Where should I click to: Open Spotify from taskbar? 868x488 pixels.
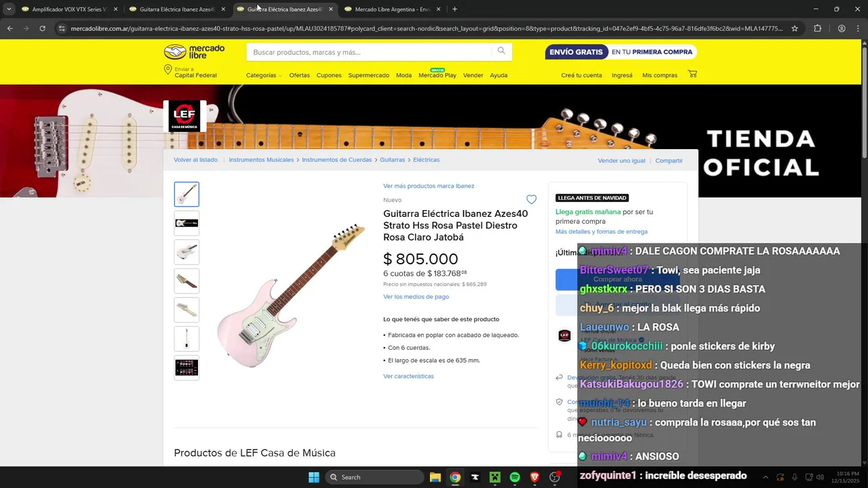click(515, 477)
